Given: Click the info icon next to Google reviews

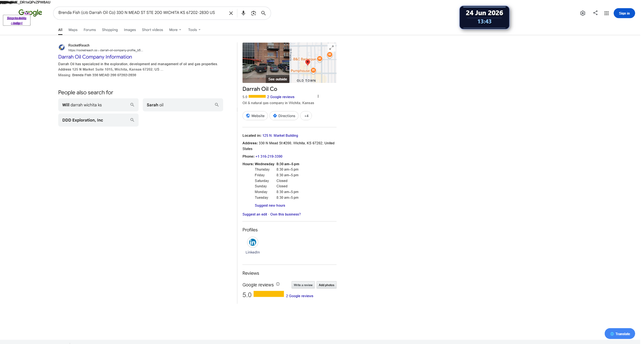Looking at the screenshot, I should coord(278,284).
